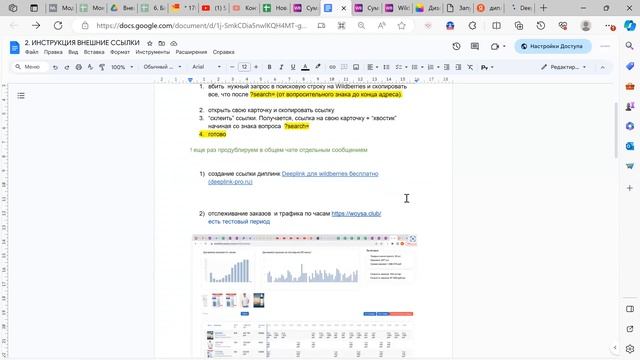640x360 pixels.
Task: Show document outline icon
Action: pyautogui.click(x=21, y=96)
